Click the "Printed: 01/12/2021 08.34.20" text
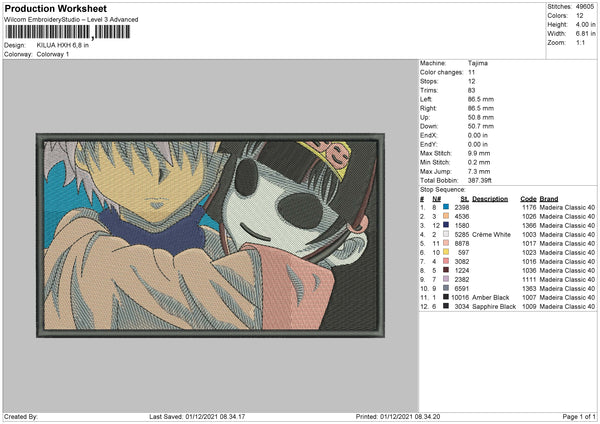Screen dimensions: 600x424 tap(398, 416)
